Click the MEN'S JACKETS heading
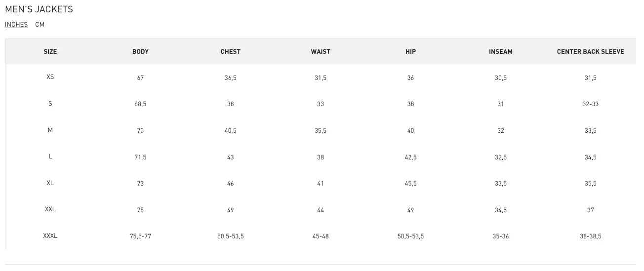Screen dimensions: 644x271 coord(39,10)
